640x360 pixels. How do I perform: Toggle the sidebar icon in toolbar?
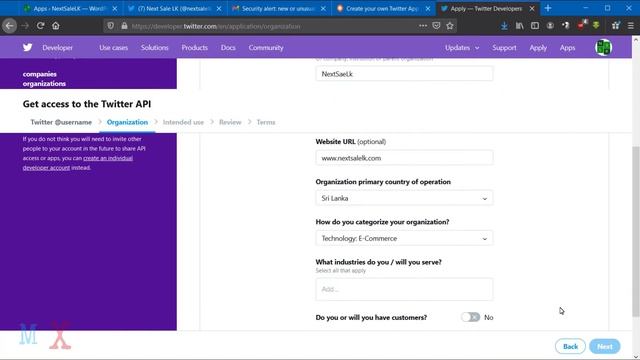coord(535,26)
